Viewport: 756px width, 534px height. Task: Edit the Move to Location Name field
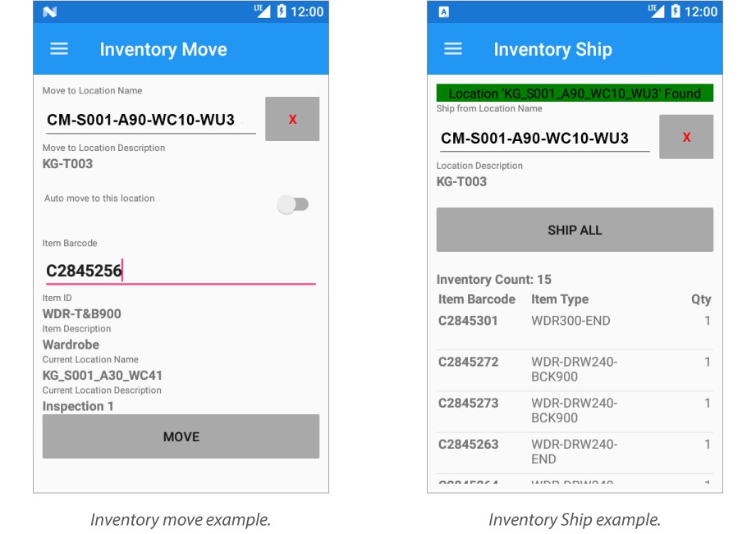point(149,120)
